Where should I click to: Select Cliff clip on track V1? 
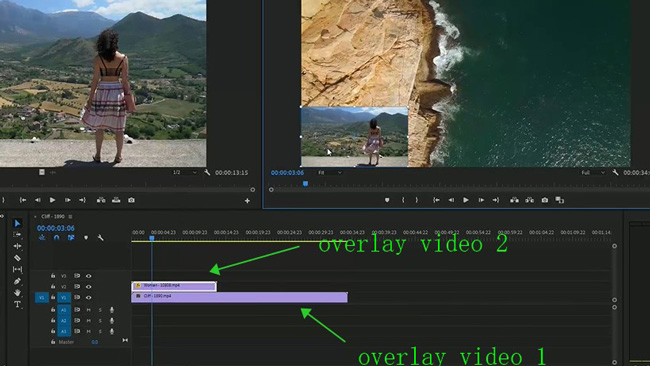240,297
